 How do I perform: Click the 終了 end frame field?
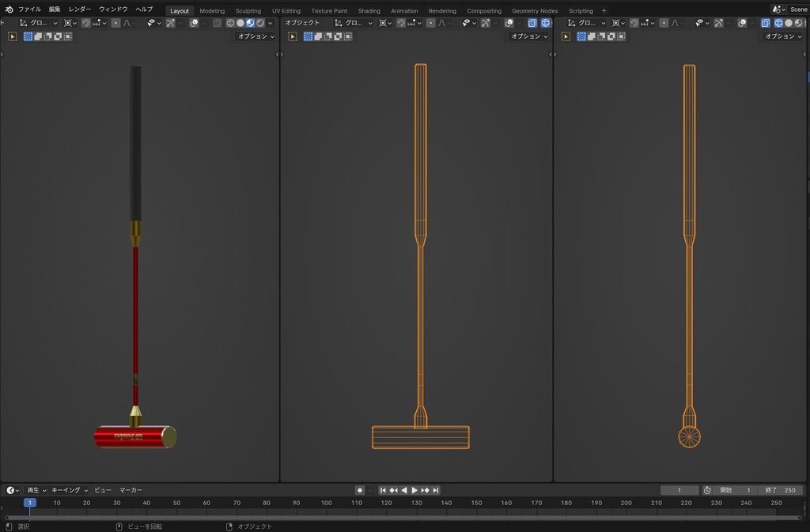tap(780, 490)
